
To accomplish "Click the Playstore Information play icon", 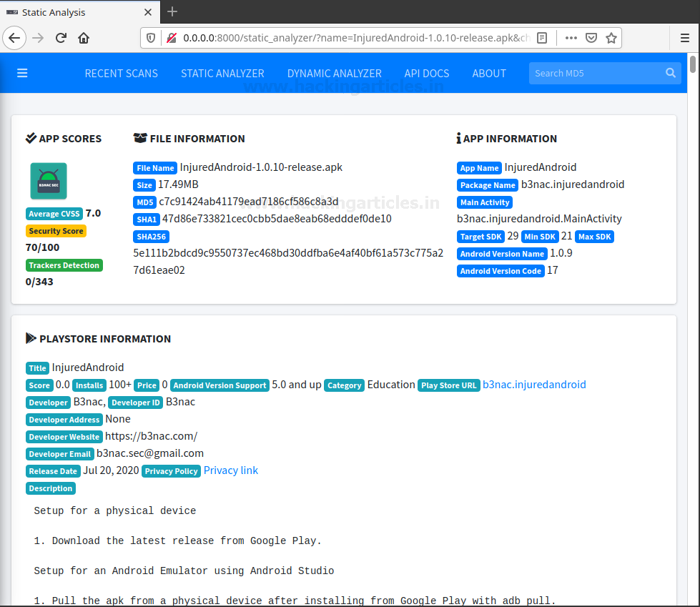I will (31, 338).
